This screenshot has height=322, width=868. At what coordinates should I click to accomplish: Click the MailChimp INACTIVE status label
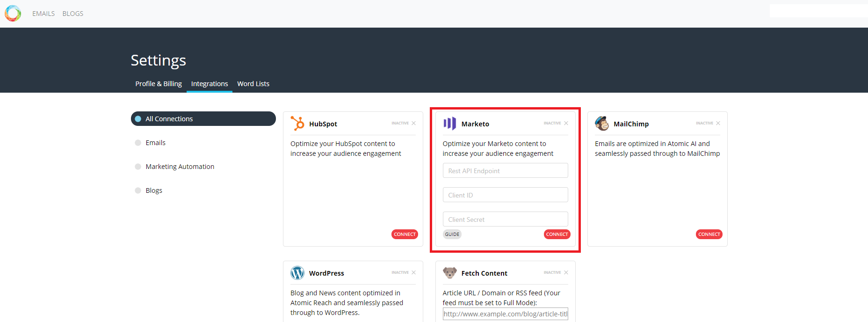point(704,123)
